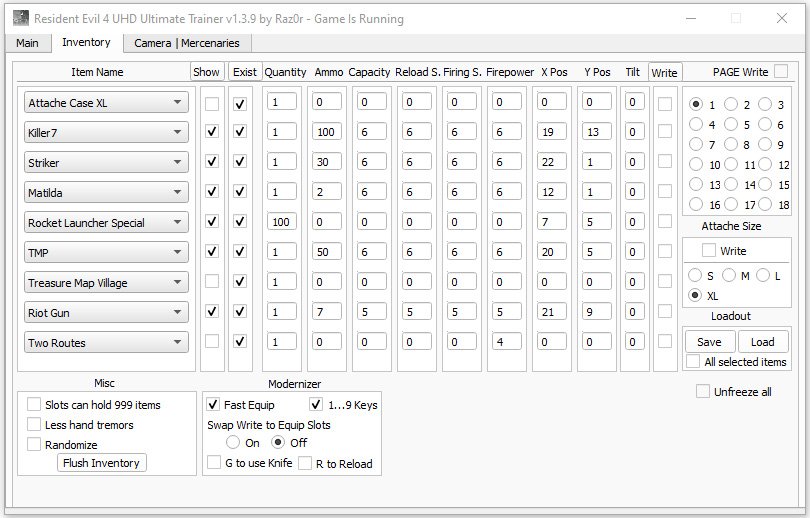The height and width of the screenshot is (518, 810).
Task: Expand the Attache Case XL item dropdown
Action: 106,103
